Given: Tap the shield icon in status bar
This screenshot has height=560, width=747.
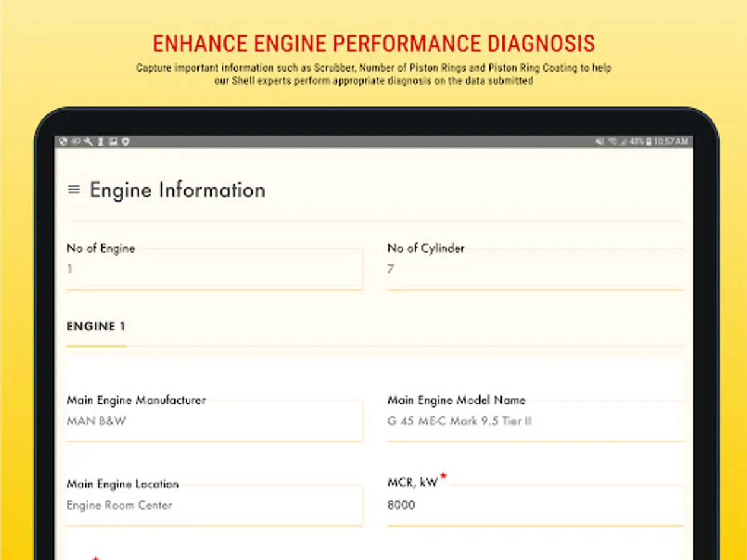Looking at the screenshot, I should [x=125, y=142].
